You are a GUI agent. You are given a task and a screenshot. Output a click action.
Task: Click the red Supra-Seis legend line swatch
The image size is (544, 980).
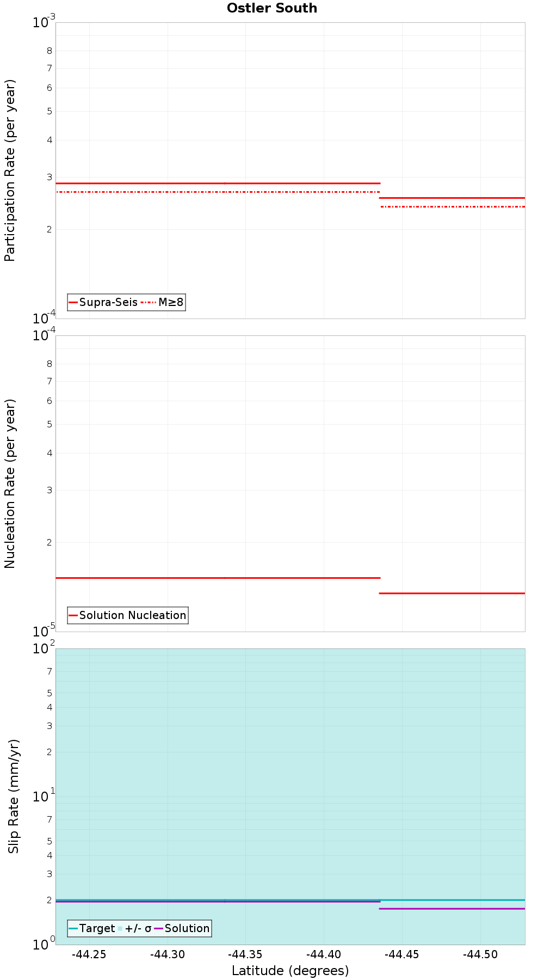(x=73, y=302)
